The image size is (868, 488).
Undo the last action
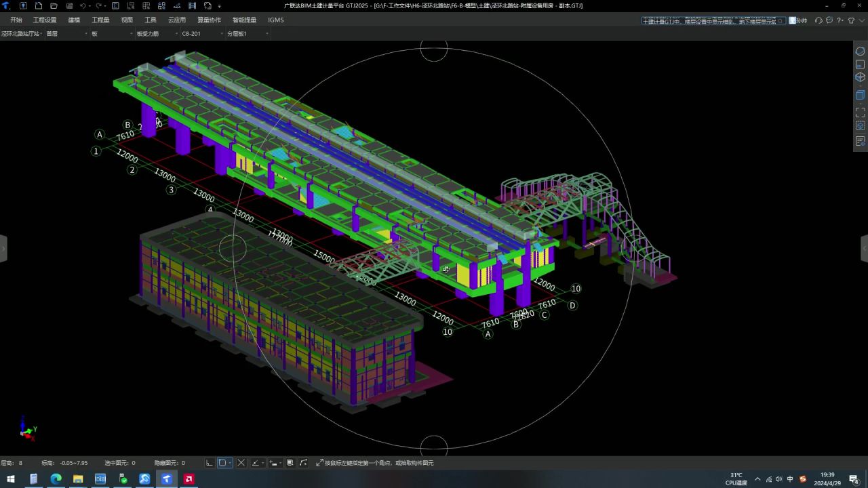(83, 5)
